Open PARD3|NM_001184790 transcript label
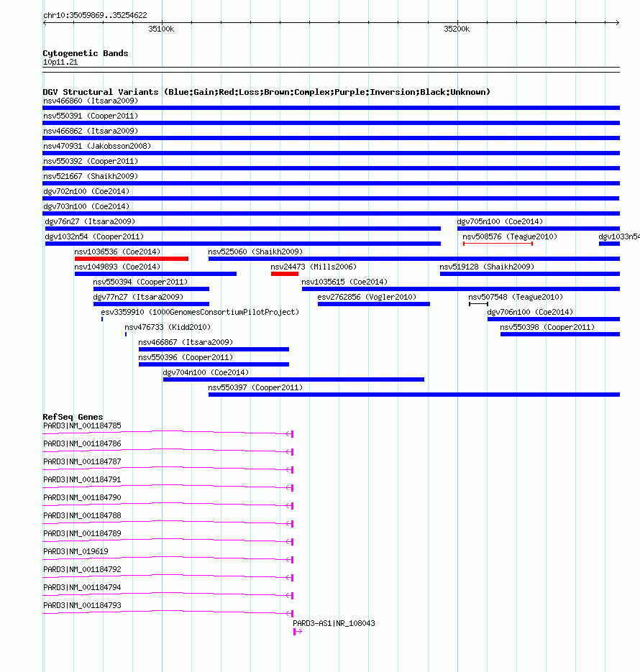The width and height of the screenshot is (640, 672). [82, 497]
